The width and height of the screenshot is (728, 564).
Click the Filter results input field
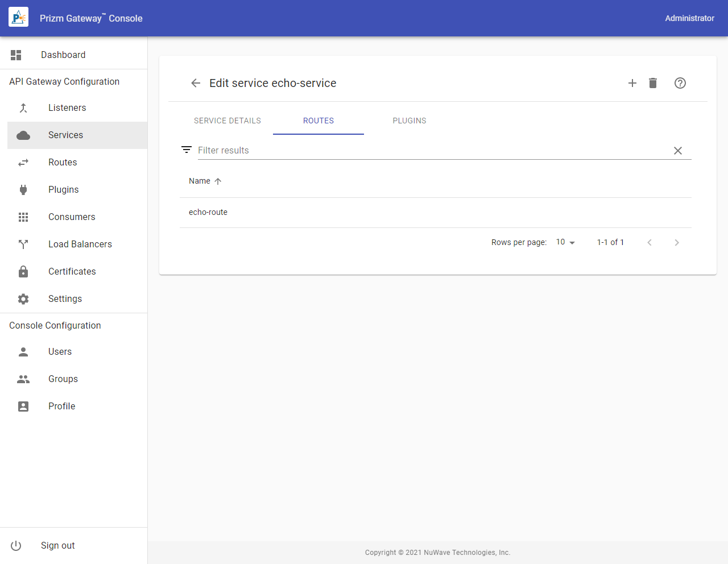tap(432, 151)
